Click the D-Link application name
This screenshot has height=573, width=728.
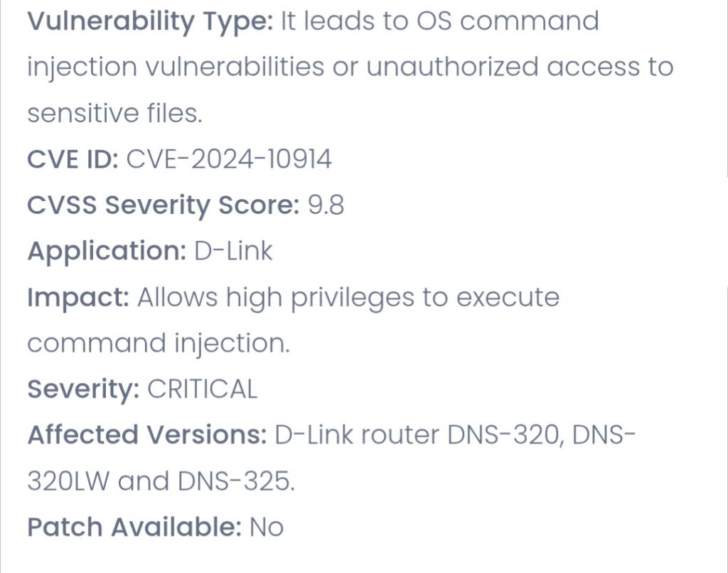coord(233,251)
